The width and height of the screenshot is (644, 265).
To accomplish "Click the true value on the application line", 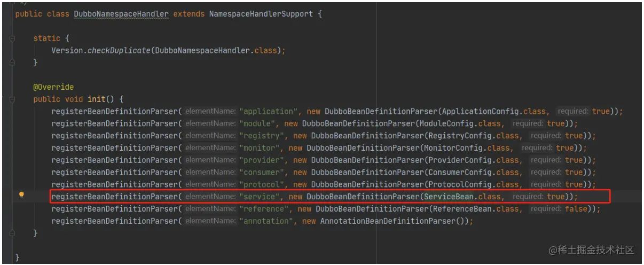I will point(601,111).
